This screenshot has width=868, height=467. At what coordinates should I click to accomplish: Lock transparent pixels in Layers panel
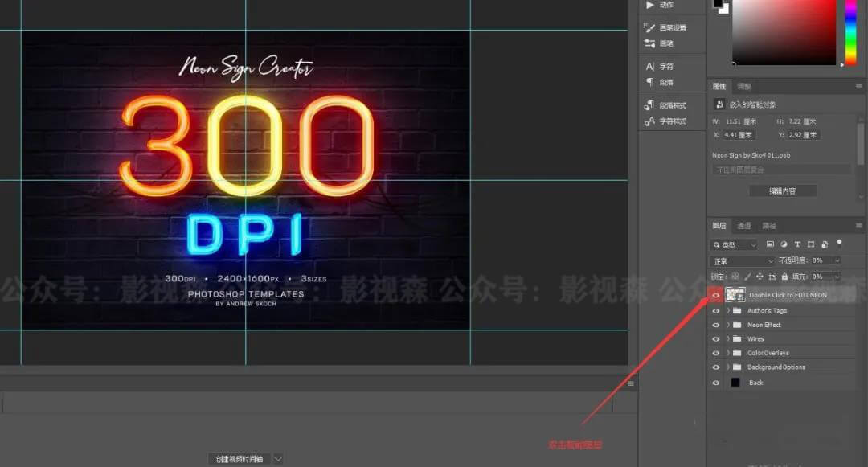coord(735,277)
